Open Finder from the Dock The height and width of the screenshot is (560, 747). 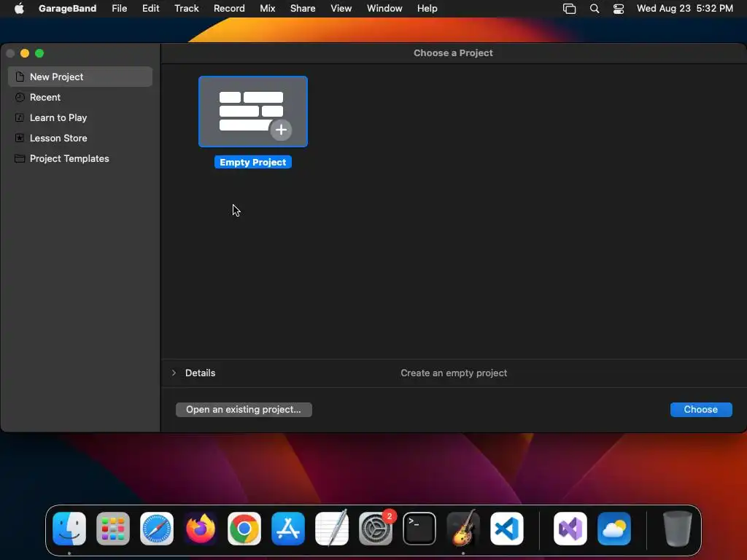click(69, 529)
